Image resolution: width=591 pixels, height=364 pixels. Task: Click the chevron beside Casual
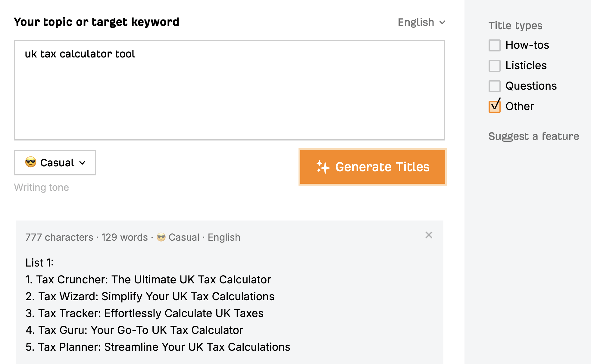(x=82, y=163)
